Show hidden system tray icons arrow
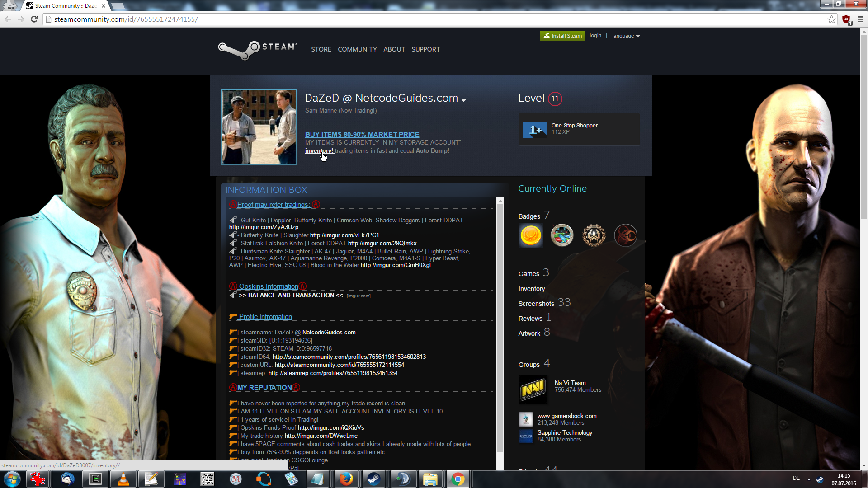 click(x=809, y=479)
